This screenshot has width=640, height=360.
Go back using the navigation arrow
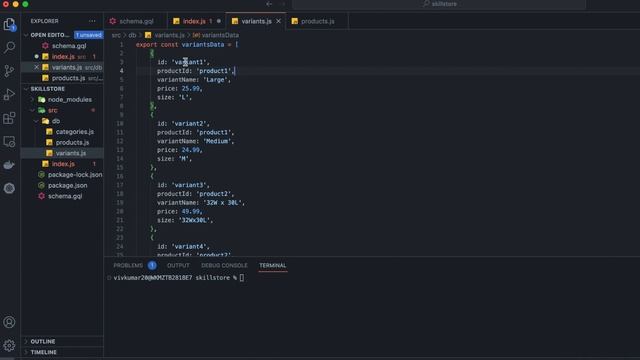pyautogui.click(x=269, y=4)
